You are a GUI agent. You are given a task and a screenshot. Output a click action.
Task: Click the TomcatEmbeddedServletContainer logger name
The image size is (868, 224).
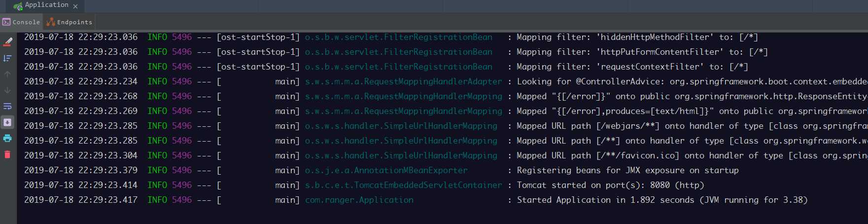click(x=403, y=185)
